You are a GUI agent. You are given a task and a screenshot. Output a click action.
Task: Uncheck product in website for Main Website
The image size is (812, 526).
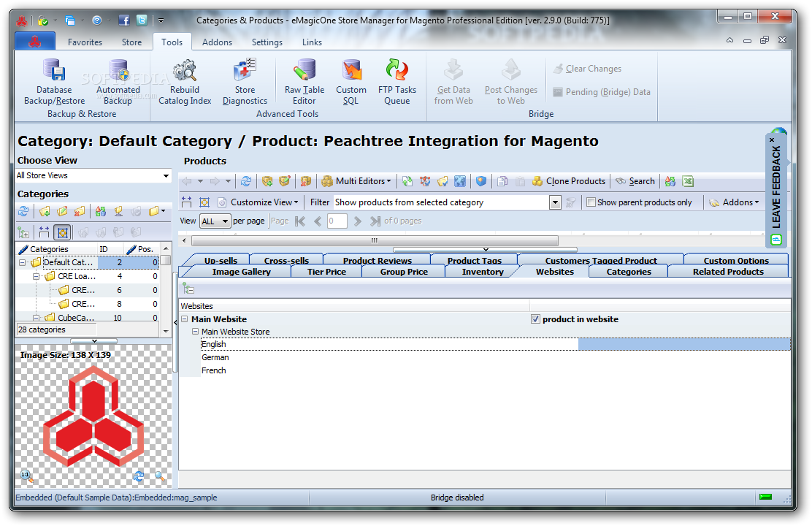(535, 319)
